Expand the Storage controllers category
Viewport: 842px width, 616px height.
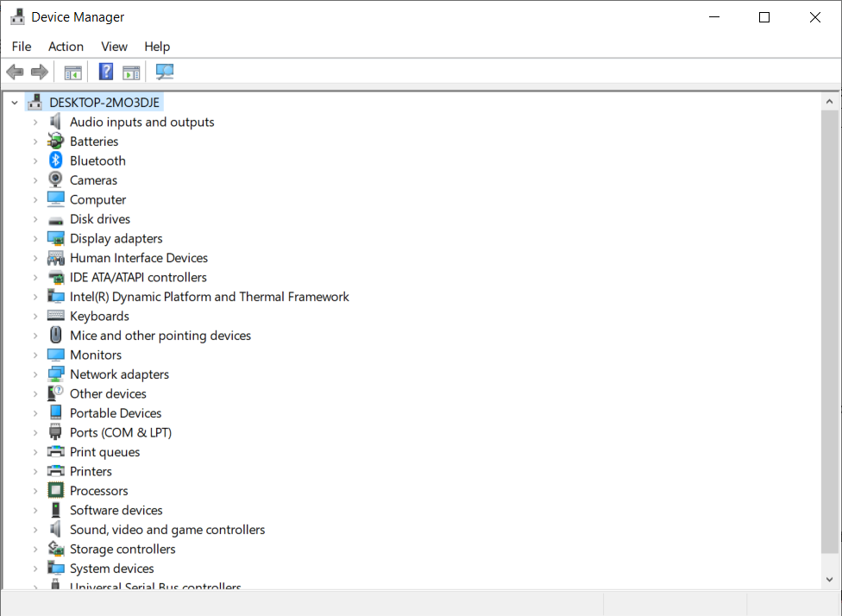point(35,549)
